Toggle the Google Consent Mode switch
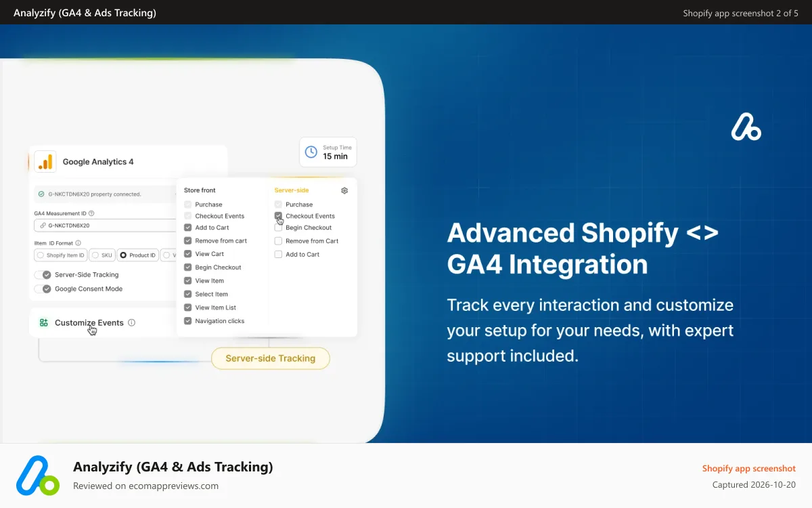 (43, 289)
